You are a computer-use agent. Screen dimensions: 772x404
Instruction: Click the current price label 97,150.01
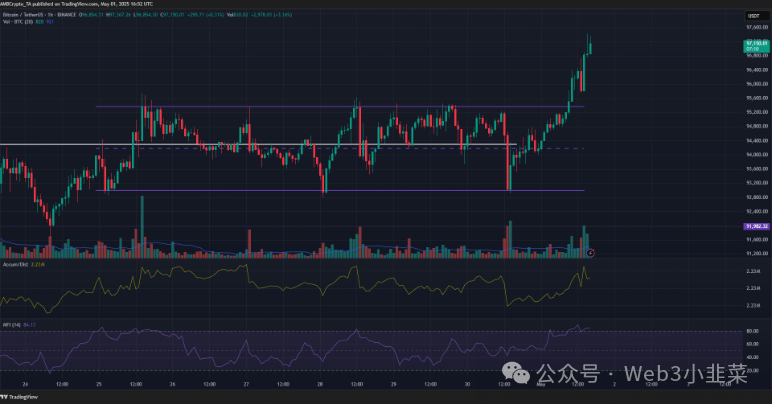[755, 46]
